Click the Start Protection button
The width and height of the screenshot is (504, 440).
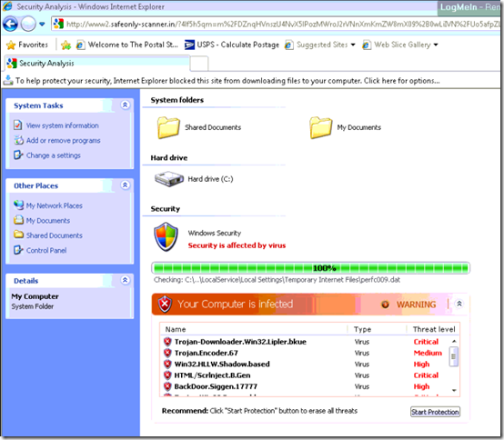coord(435,412)
